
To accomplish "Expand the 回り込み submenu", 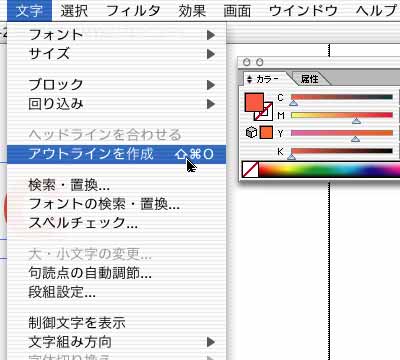I will click(117, 104).
